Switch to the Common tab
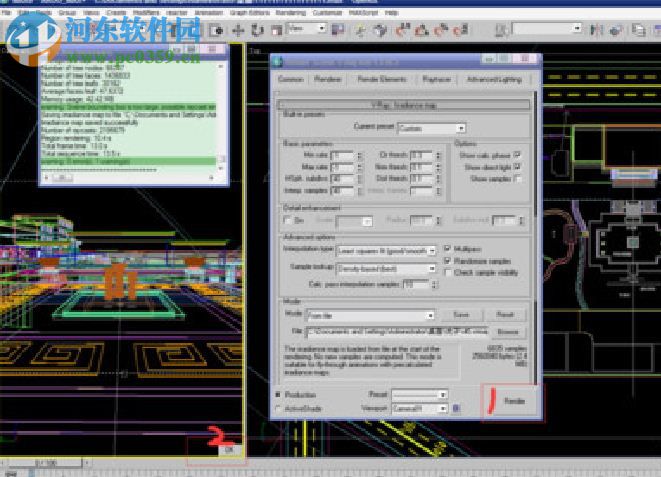This screenshot has height=477, width=661. coord(291,79)
